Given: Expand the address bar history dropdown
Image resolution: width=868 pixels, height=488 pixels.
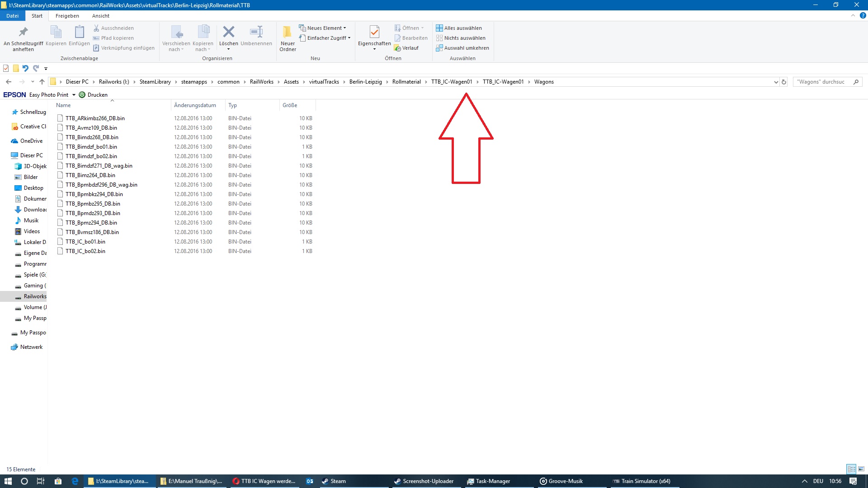Looking at the screenshot, I should tap(776, 82).
